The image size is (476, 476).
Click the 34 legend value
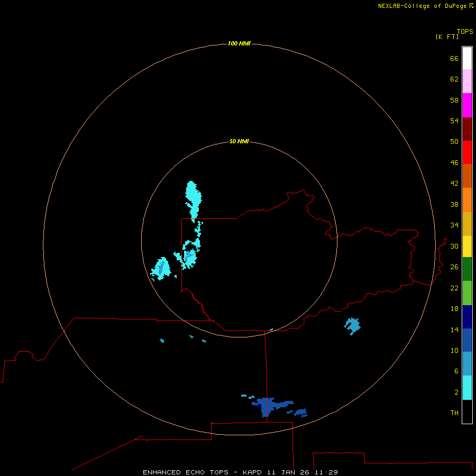click(454, 225)
